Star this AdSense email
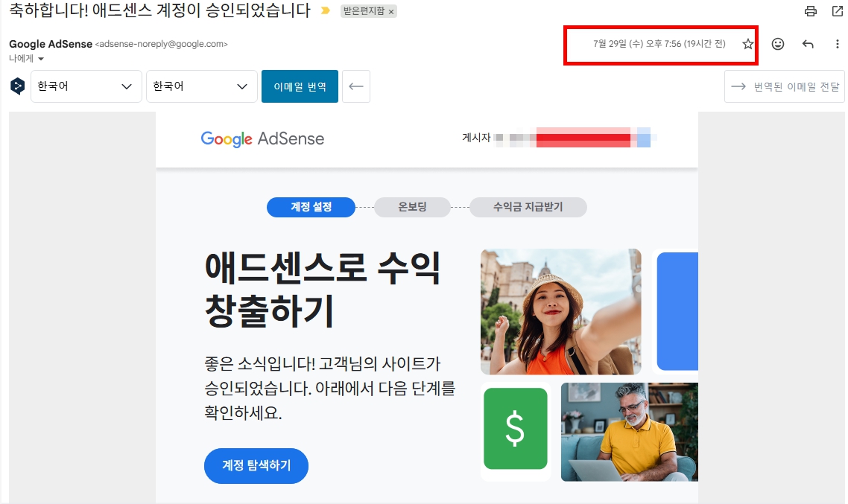Screen dimensions: 848x504 pyautogui.click(x=747, y=44)
